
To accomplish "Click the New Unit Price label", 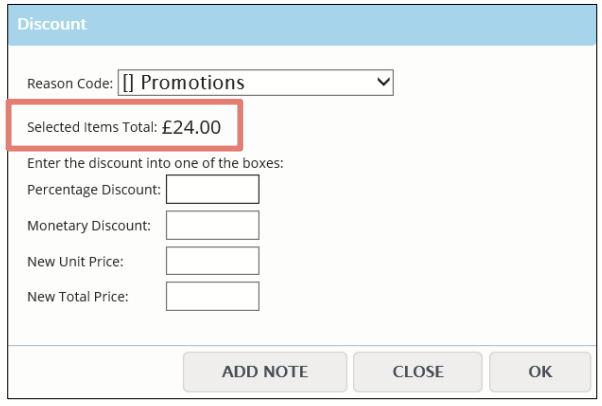I will [x=75, y=262].
